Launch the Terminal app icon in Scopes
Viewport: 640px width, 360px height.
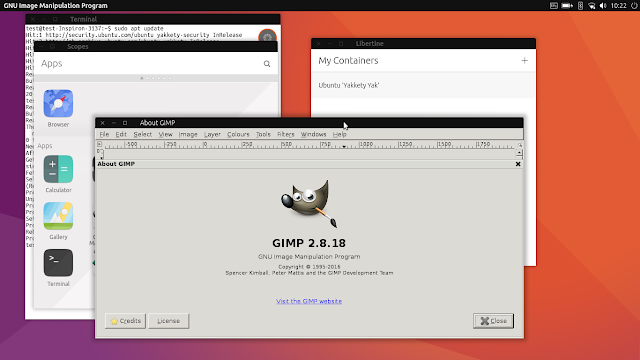click(58, 263)
